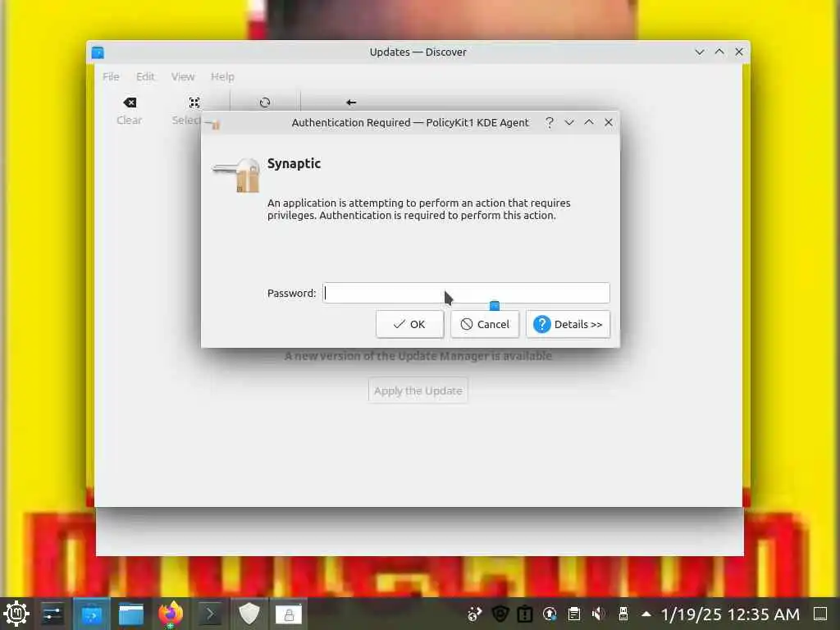
Task: Switch to the Discover taskbar entry
Action: point(92,614)
